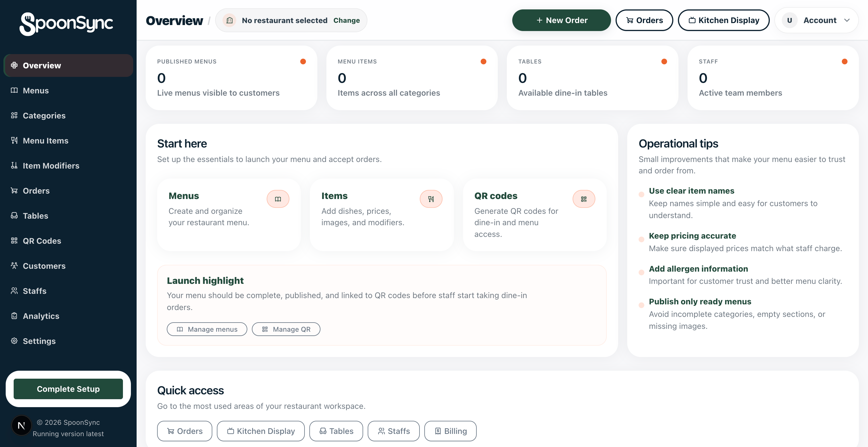This screenshot has height=447, width=868.
Task: Click the Categories grid icon in sidebar
Action: coord(14,115)
